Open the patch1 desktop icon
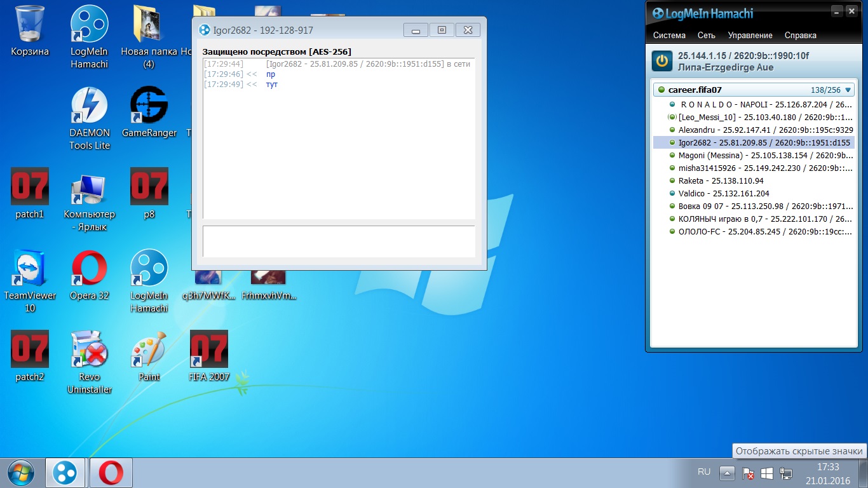Viewport: 868px width, 488px height. click(x=30, y=193)
